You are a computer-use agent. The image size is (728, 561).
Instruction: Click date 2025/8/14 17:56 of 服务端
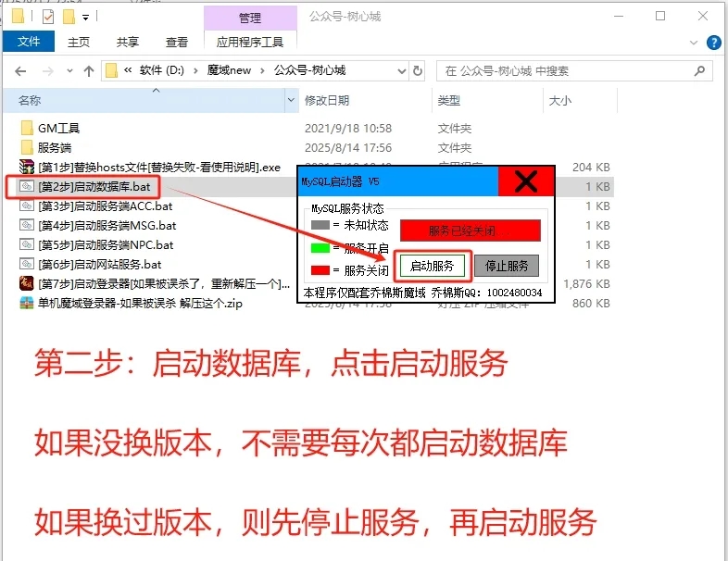coord(348,147)
